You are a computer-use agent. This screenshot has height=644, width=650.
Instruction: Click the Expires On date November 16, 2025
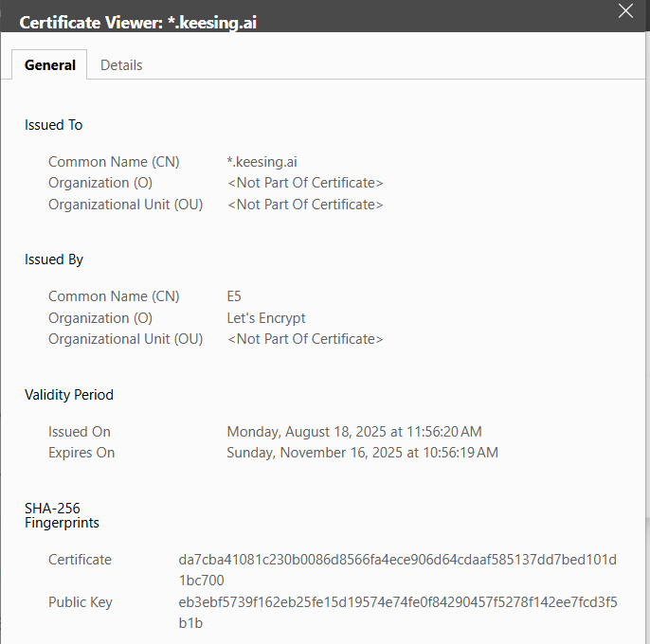pyautogui.click(x=362, y=453)
